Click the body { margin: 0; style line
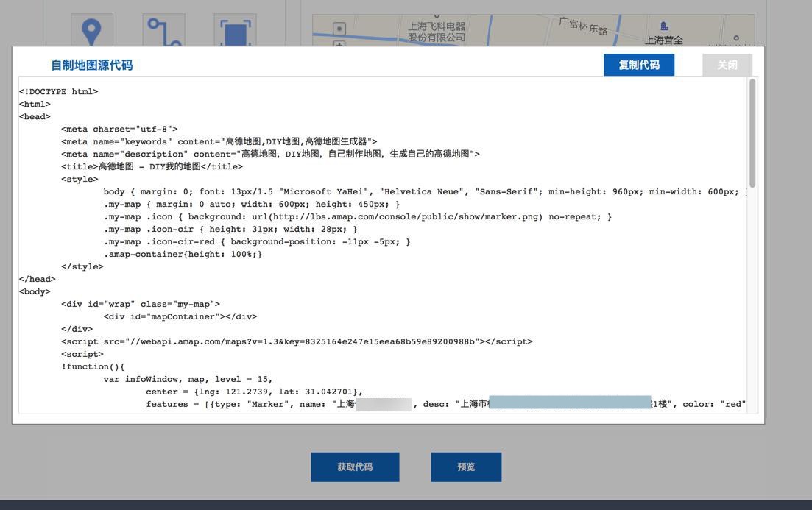 tap(425, 191)
